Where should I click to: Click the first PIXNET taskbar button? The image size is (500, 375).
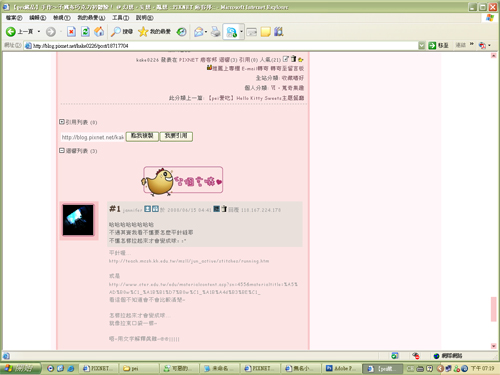(x=99, y=368)
